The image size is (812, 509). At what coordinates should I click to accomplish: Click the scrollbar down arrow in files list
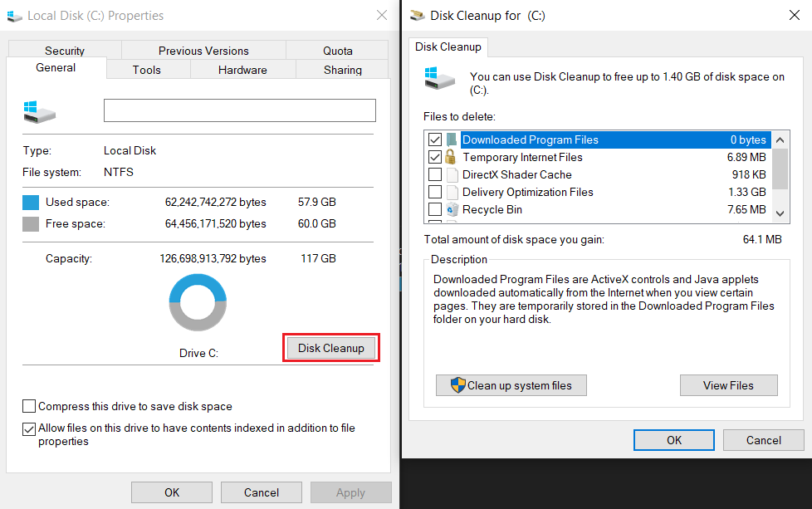coord(780,213)
